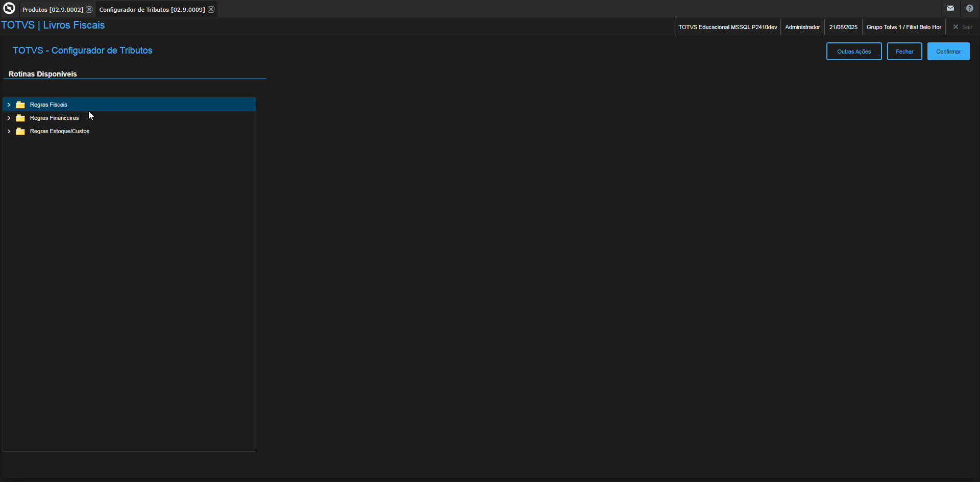Click the Sair exit button
The height and width of the screenshot is (482, 980).
963,27
